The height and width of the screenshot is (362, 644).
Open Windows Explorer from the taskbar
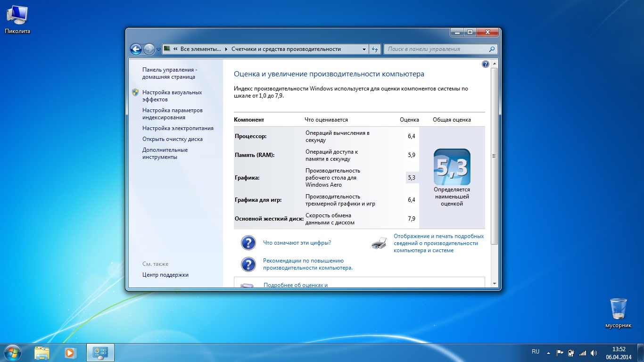42,352
